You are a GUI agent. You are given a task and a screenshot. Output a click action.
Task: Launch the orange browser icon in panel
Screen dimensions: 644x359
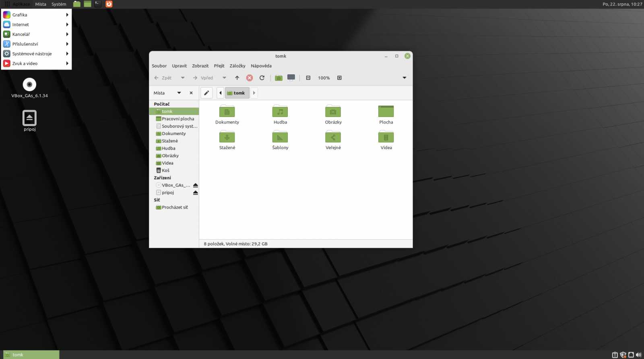(109, 4)
